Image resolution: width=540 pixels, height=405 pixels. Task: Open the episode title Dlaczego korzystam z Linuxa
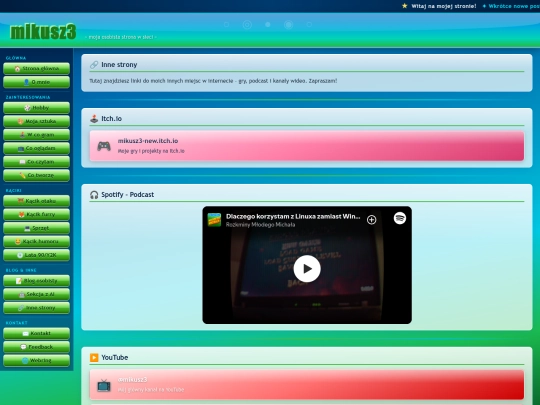point(293,216)
